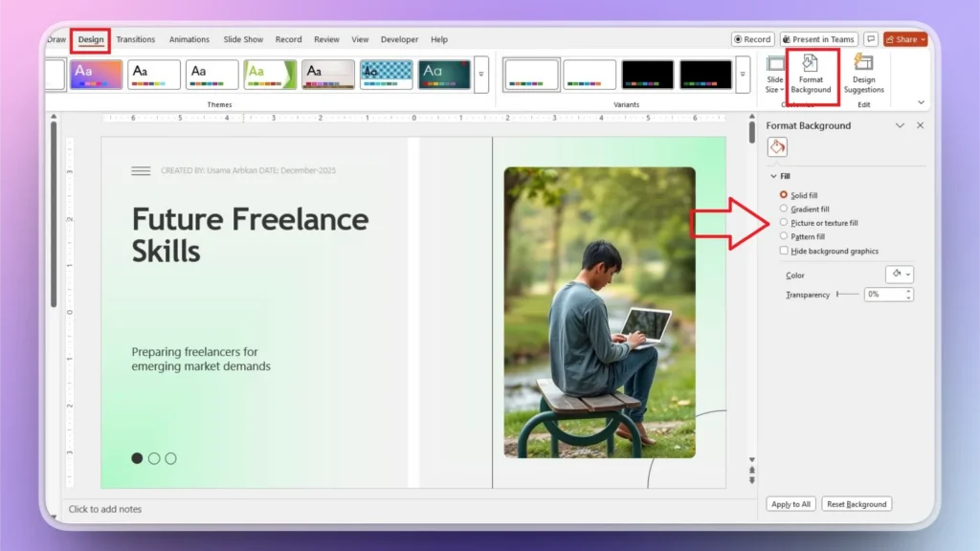The width and height of the screenshot is (980, 551).
Task: Switch to the Animations tab
Action: coord(189,39)
